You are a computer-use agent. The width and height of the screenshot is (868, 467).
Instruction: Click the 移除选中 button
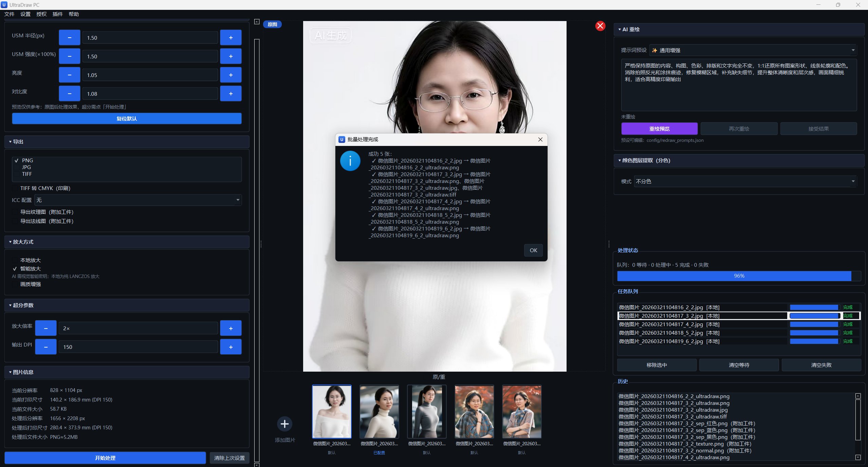click(657, 365)
